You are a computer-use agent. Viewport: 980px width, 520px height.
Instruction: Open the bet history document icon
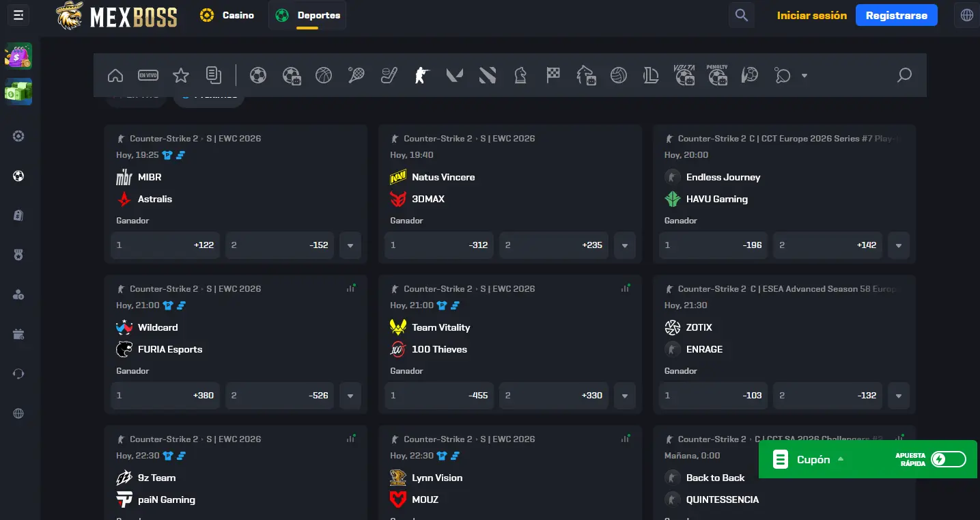[x=214, y=75]
